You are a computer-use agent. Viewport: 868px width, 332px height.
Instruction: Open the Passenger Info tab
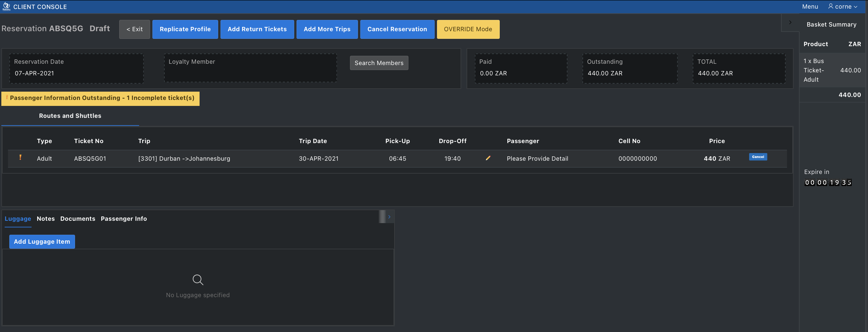(x=124, y=219)
